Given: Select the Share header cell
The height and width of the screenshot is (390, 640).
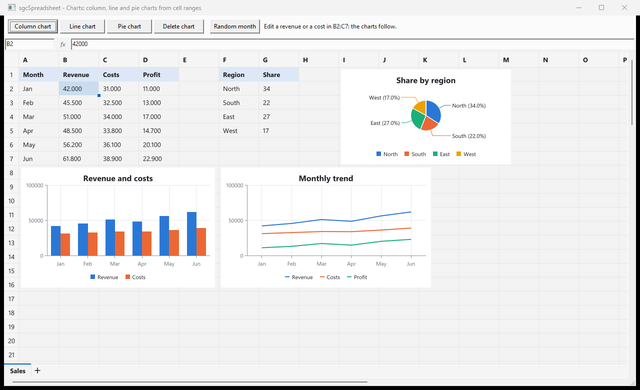Looking at the screenshot, I should tap(278, 75).
